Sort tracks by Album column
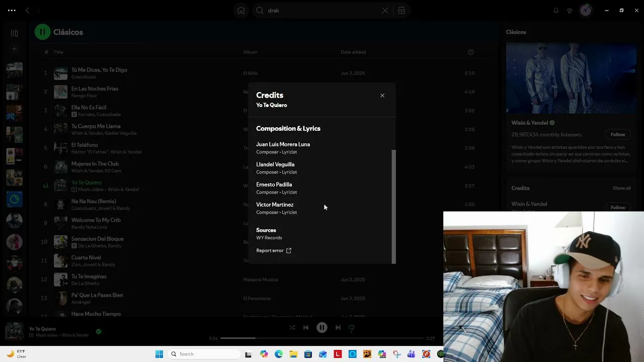644x362 pixels. [250, 52]
